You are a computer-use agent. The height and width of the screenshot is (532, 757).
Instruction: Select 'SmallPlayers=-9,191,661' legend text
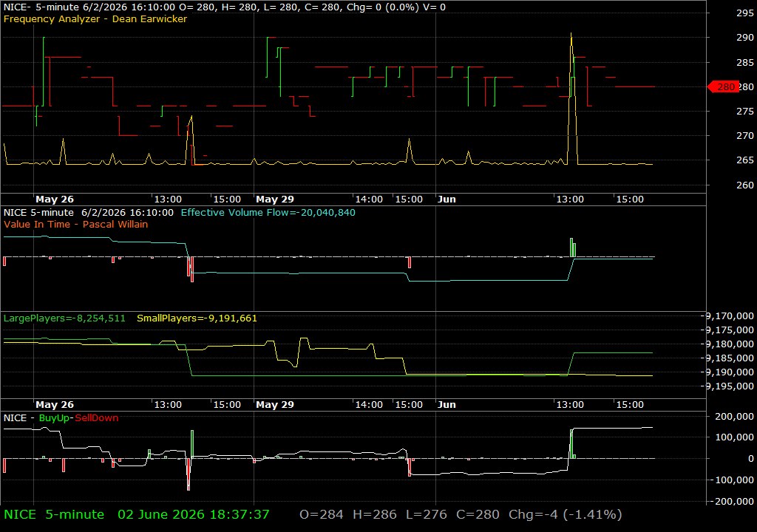197,318
